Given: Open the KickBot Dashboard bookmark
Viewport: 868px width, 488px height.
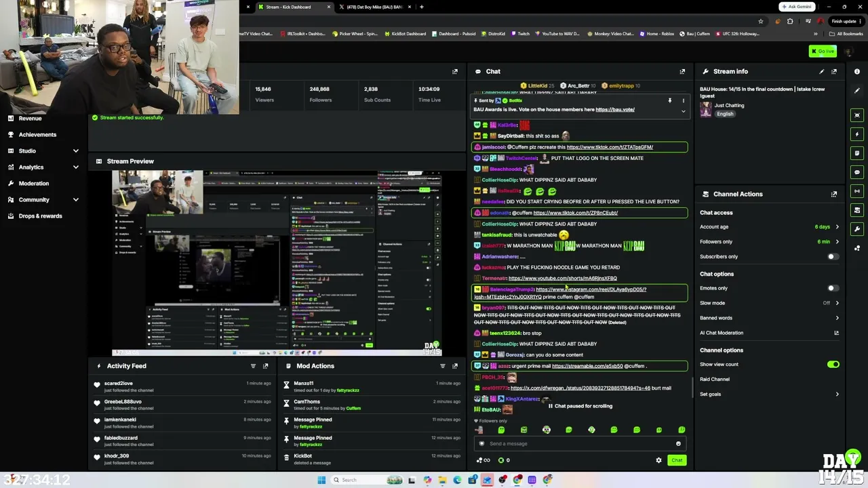Looking at the screenshot, I should pos(406,34).
